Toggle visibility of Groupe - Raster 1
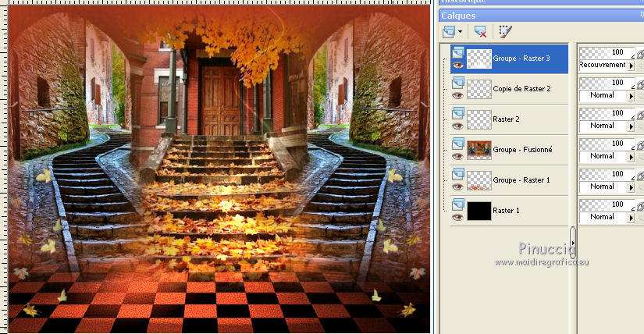 click(x=457, y=187)
